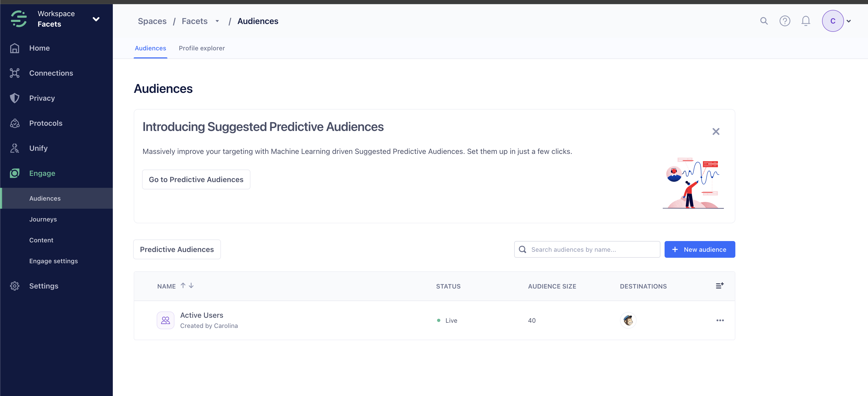
Task: Open Connections in the sidebar
Action: click(51, 73)
